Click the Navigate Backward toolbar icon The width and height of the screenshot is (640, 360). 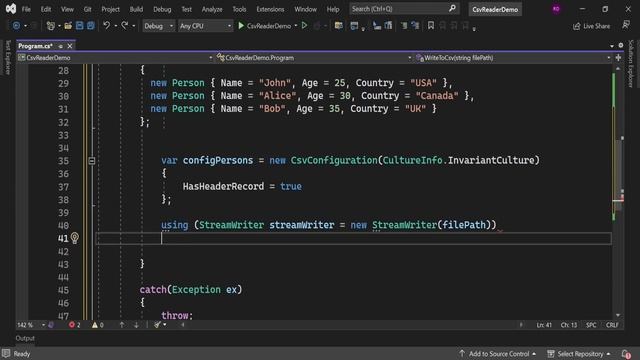click(16, 26)
